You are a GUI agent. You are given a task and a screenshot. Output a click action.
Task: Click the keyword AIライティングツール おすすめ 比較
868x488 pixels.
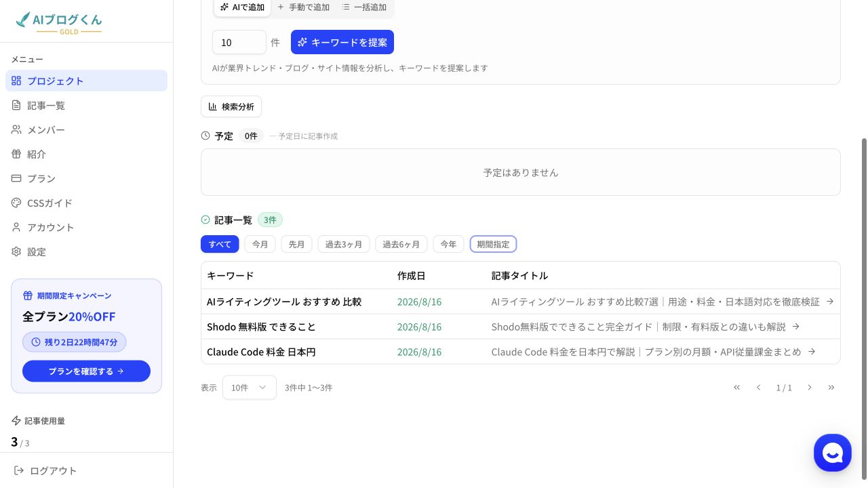pos(284,302)
